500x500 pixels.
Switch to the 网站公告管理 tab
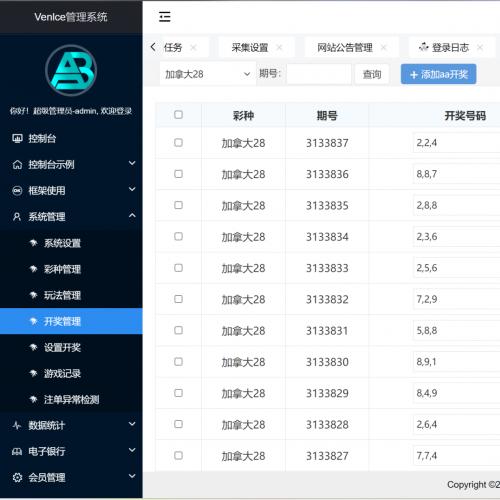click(345, 48)
